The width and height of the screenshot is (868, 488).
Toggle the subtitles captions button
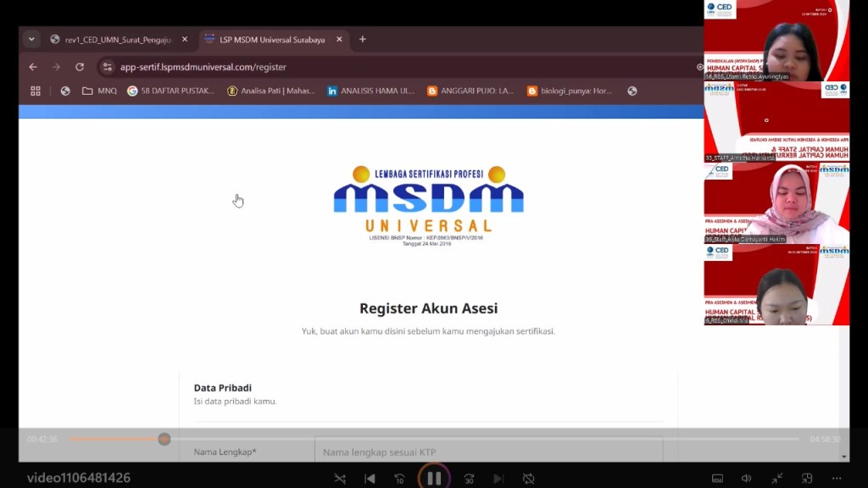point(717,479)
